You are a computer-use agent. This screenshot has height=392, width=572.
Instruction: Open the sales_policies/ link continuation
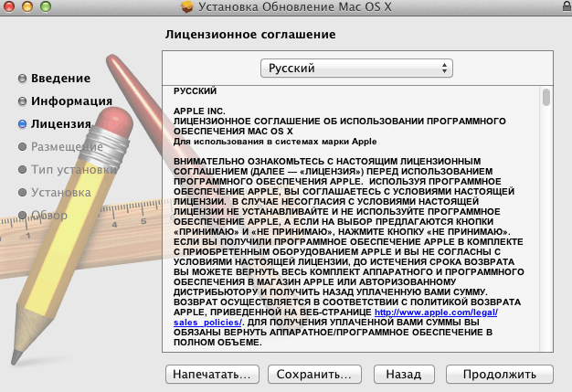point(207,323)
